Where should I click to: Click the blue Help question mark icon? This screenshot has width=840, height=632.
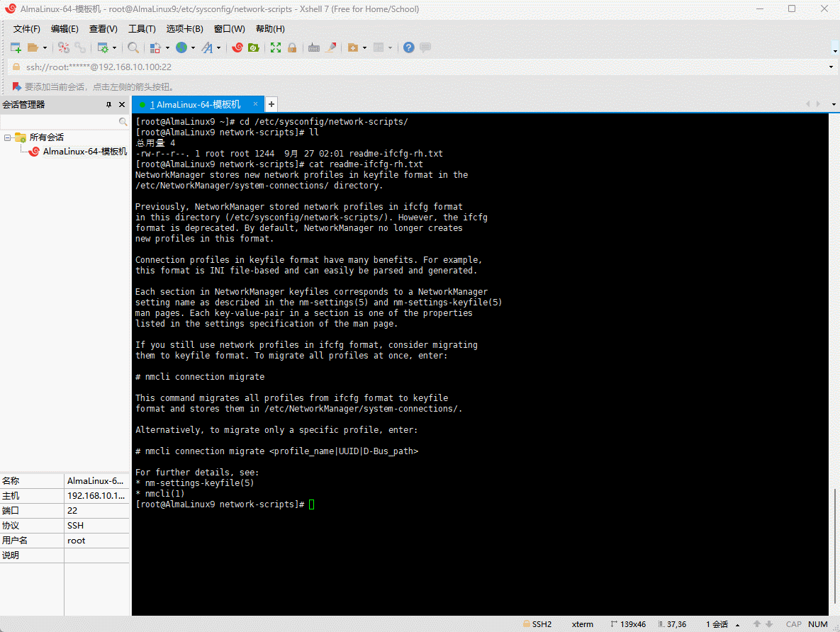[409, 47]
